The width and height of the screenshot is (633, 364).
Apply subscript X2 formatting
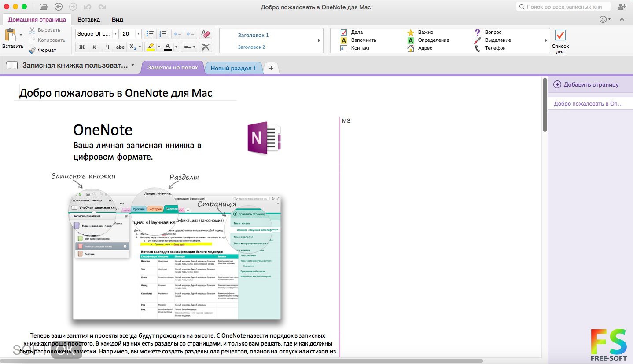tap(133, 47)
